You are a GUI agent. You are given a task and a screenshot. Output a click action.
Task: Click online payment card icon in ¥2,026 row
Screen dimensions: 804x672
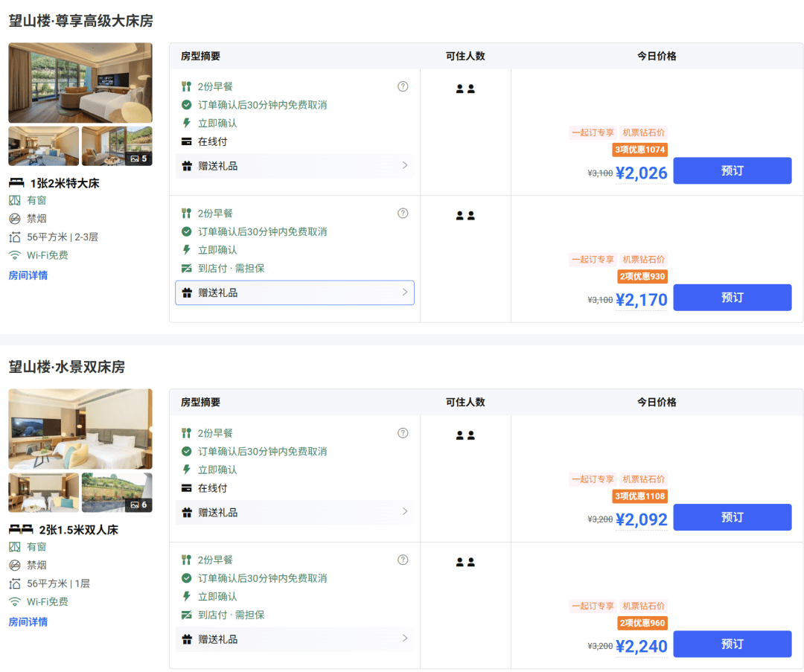187,142
